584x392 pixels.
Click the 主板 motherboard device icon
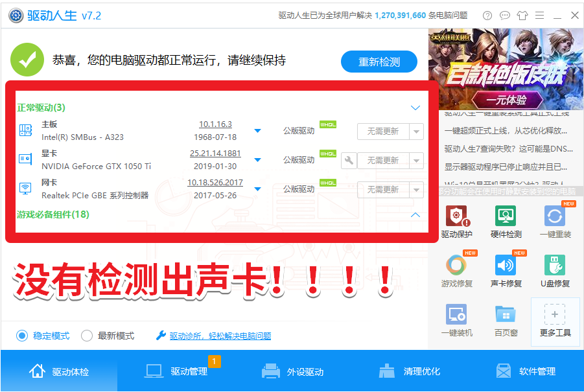pyautogui.click(x=25, y=130)
